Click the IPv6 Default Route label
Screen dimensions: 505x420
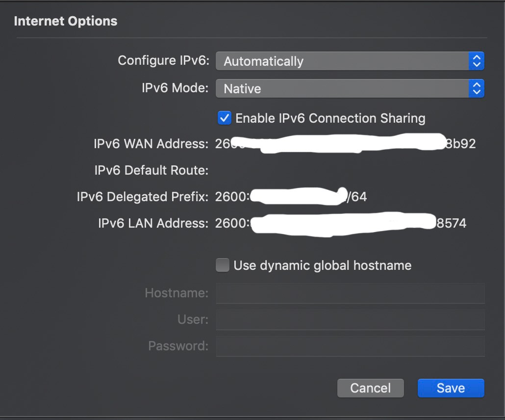(x=151, y=171)
